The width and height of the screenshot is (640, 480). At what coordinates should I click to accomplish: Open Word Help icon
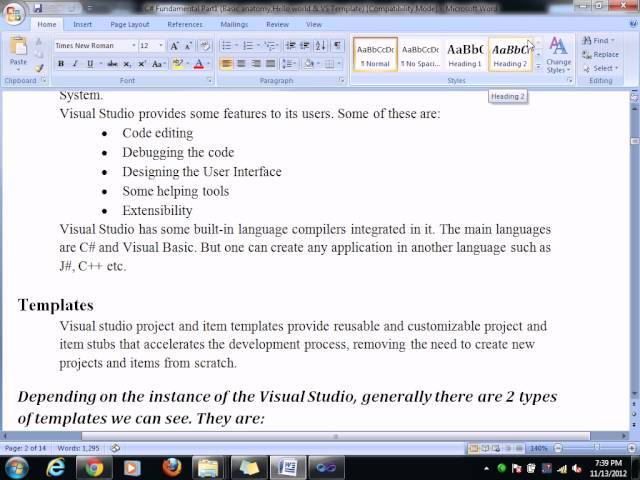coord(634,24)
